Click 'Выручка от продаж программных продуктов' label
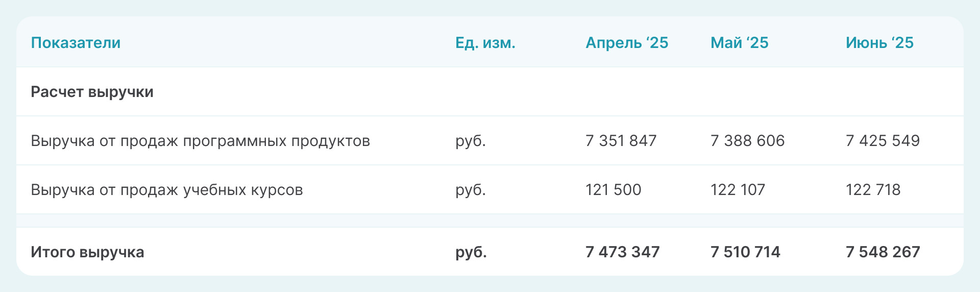 click(200, 141)
